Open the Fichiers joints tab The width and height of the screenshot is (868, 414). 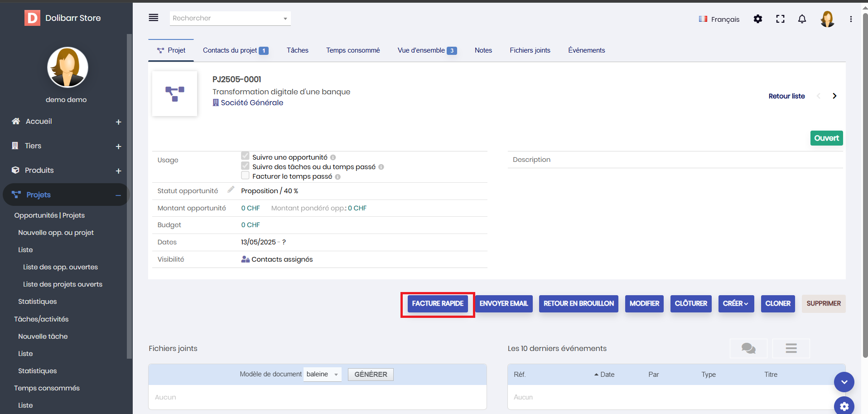pos(530,50)
